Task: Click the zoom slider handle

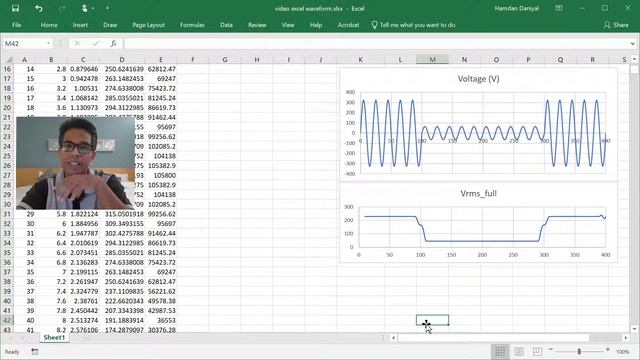Action: click(579, 351)
